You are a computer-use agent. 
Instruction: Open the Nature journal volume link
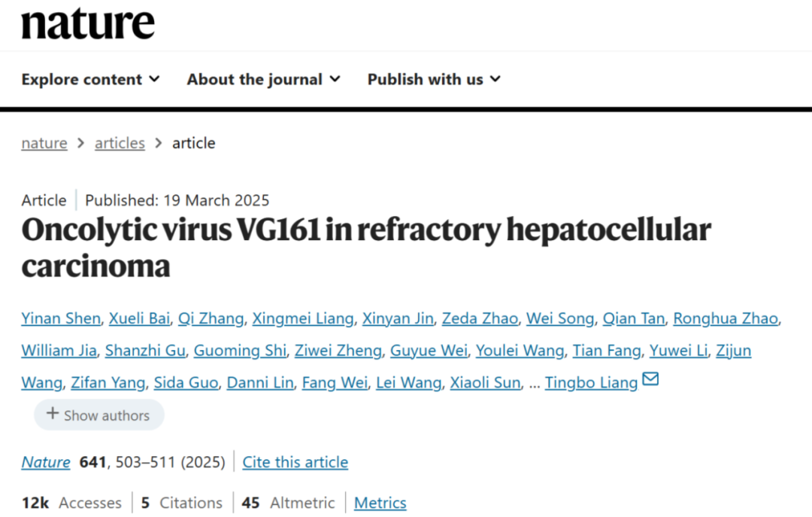pos(46,462)
